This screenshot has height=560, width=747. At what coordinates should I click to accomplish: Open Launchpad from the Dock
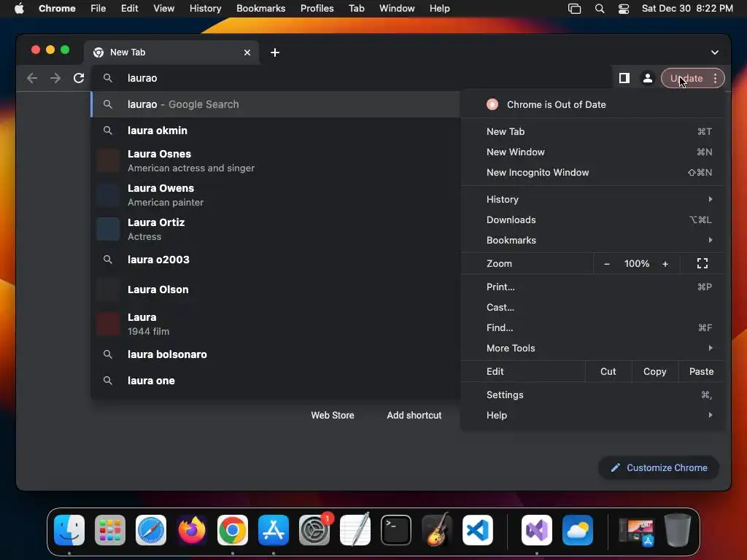(110, 530)
